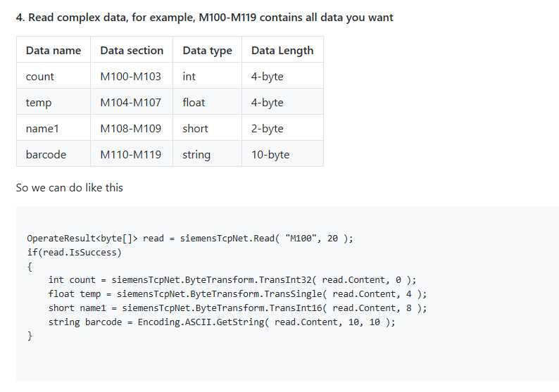Image resolution: width=559 pixels, height=392 pixels.
Task: Click the 'if(read.IsSuccess)' code line
Action: 75,253
